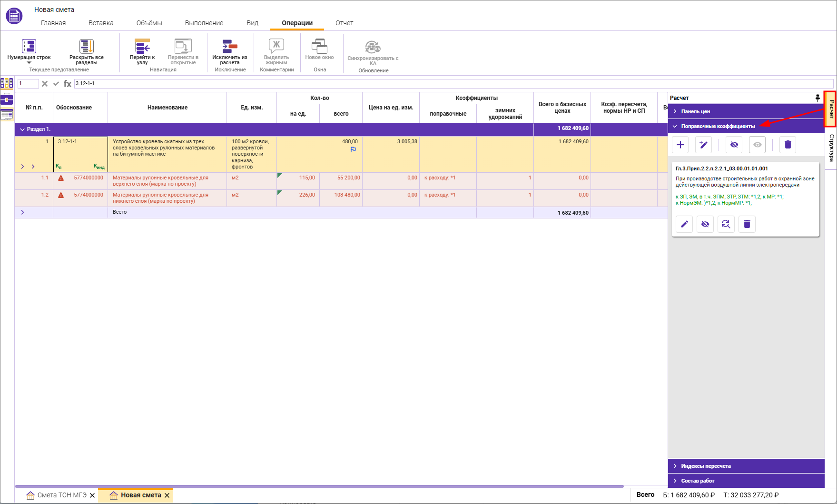The height and width of the screenshot is (504, 837).
Task: Open the Структура side panel tab
Action: click(831, 148)
